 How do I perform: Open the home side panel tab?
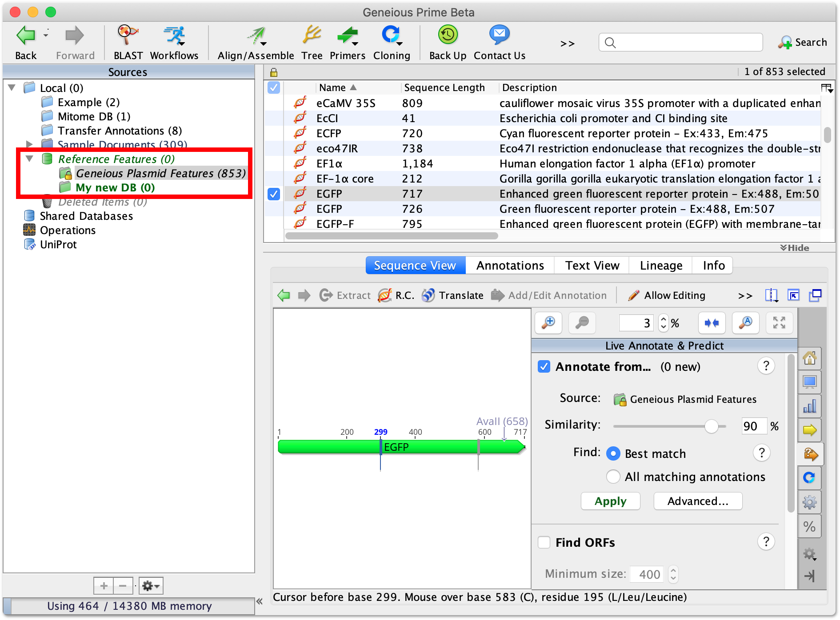pyautogui.click(x=809, y=358)
